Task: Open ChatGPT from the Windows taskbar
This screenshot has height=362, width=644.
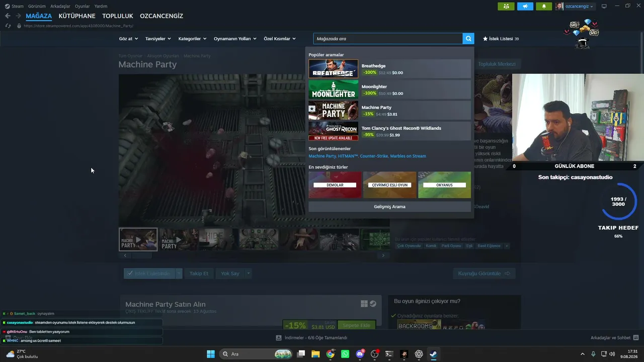Action: [419, 354]
